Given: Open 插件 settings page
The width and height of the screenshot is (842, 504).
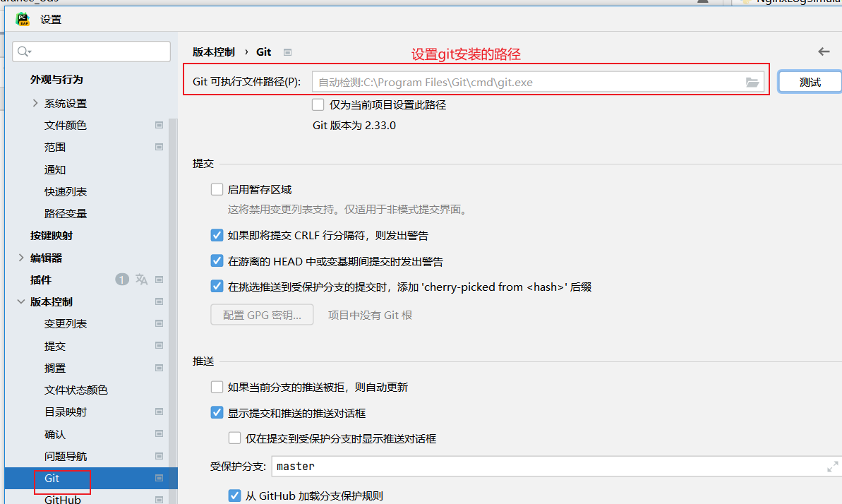Looking at the screenshot, I should coord(41,280).
